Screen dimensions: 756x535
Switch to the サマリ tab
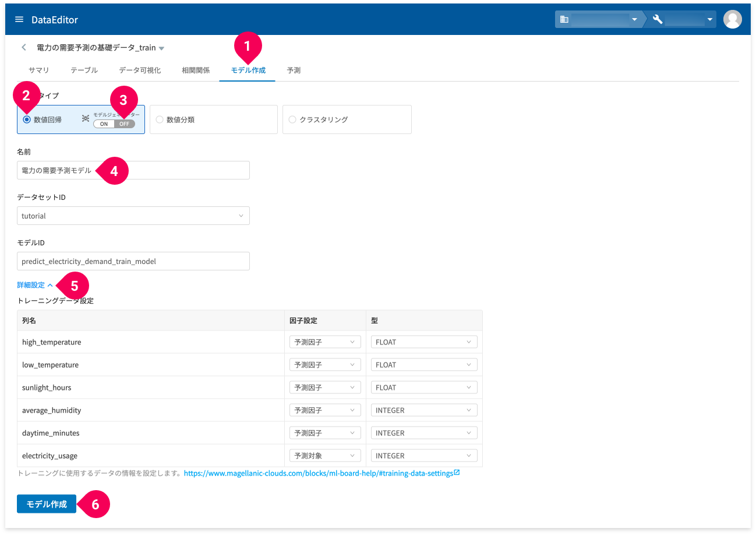(x=38, y=70)
